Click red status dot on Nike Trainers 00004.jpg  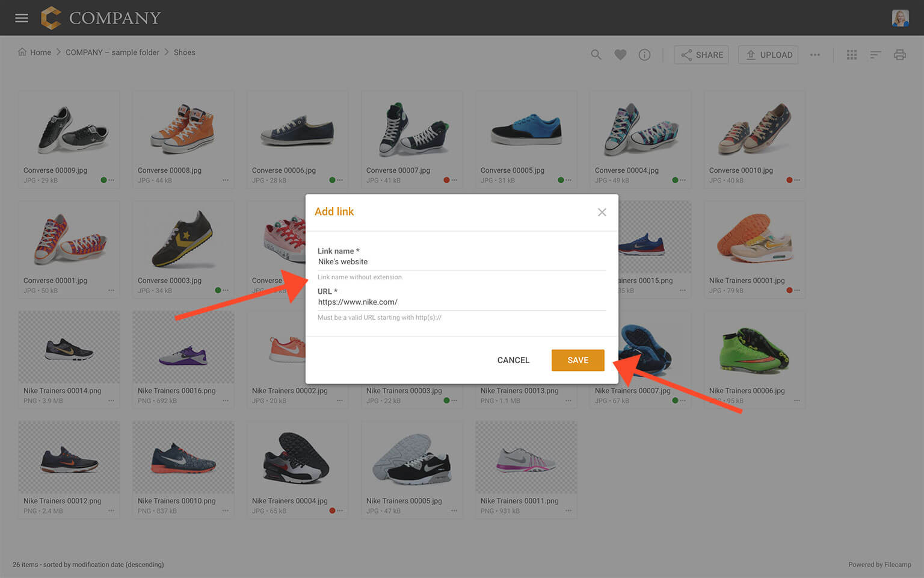point(332,511)
